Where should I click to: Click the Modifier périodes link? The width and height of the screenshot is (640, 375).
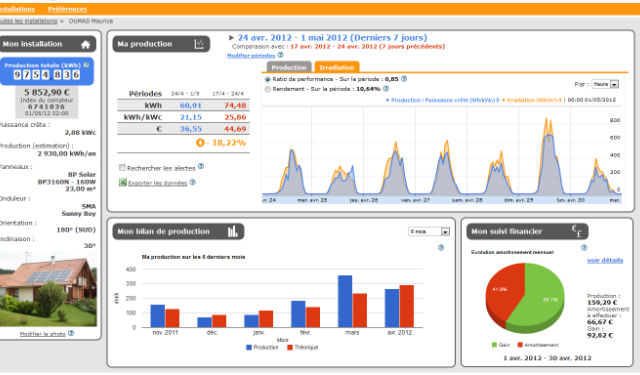click(251, 55)
